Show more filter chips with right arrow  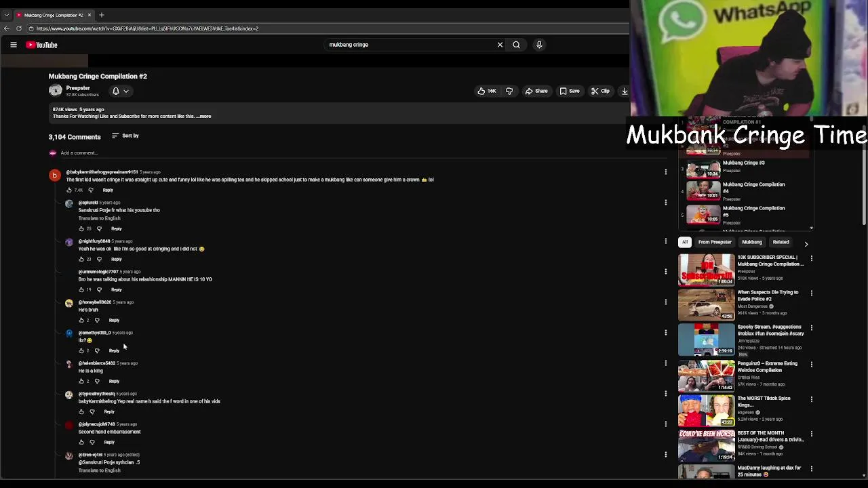[806, 243]
